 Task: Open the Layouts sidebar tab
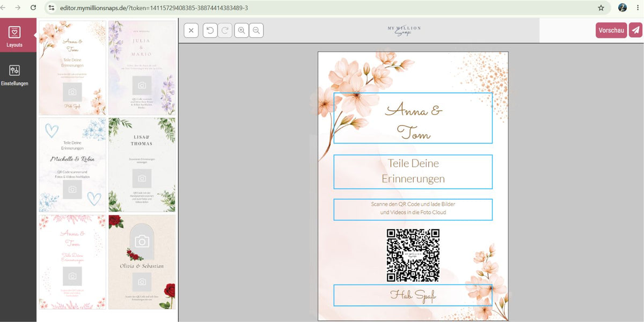coord(18,35)
